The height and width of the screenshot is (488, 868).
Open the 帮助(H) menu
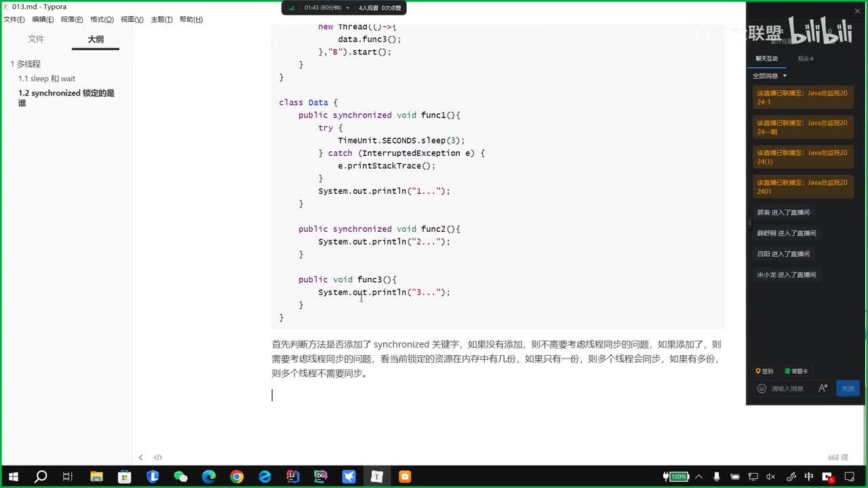191,20
